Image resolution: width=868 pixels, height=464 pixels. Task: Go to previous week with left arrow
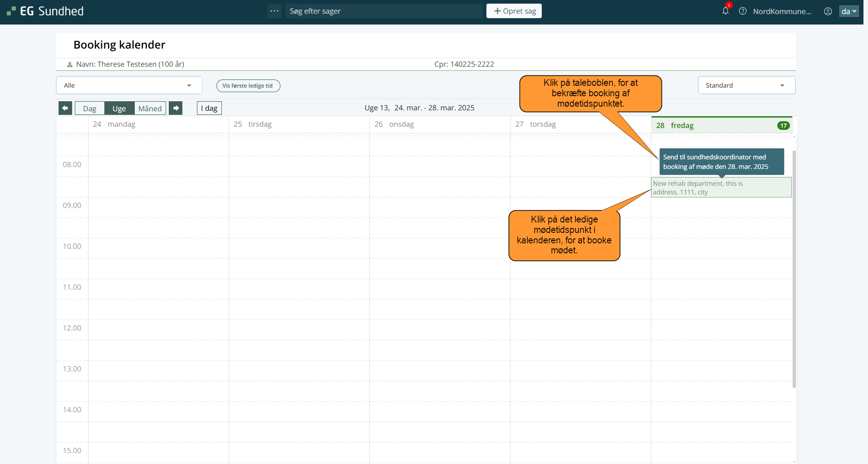coord(65,108)
